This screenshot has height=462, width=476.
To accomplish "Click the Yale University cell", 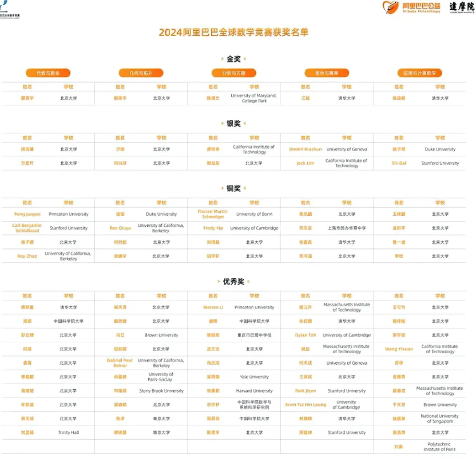I will pyautogui.click(x=255, y=377).
